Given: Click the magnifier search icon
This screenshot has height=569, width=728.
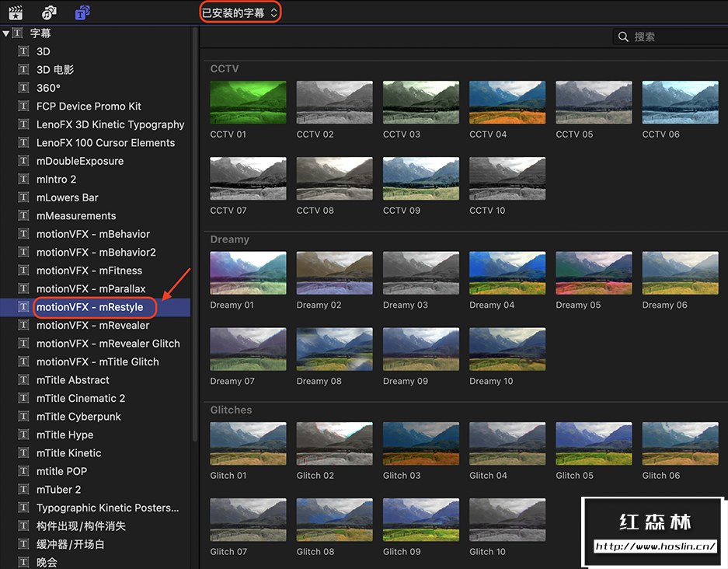Looking at the screenshot, I should 623,37.
